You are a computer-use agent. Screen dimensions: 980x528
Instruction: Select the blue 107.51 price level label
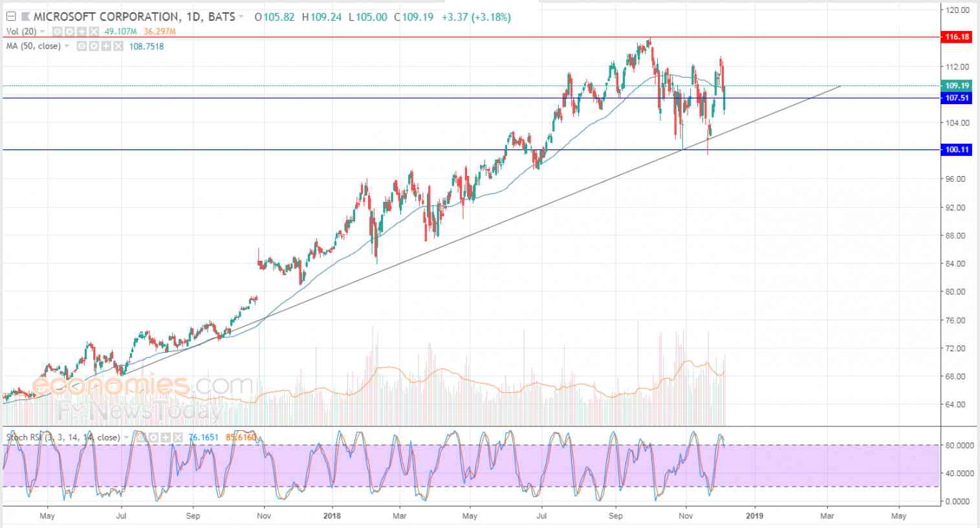(x=957, y=98)
